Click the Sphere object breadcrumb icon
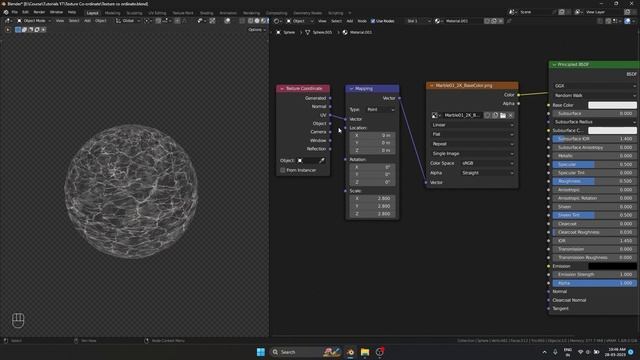Image resolution: width=640 pixels, height=360 pixels. pyautogui.click(x=278, y=32)
